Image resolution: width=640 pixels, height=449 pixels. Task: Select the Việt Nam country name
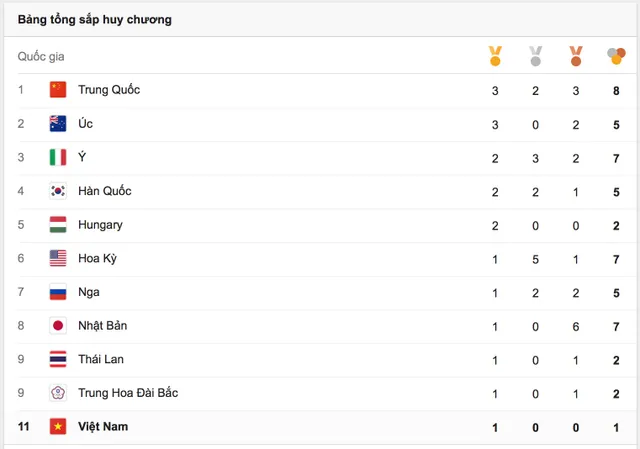coord(103,427)
